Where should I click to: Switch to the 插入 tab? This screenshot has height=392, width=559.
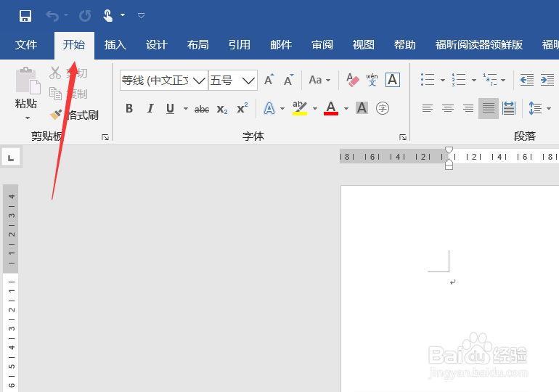115,45
